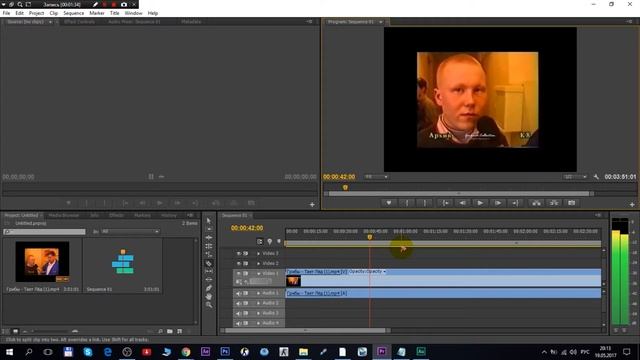Play the sequence in Program monitor

480,203
